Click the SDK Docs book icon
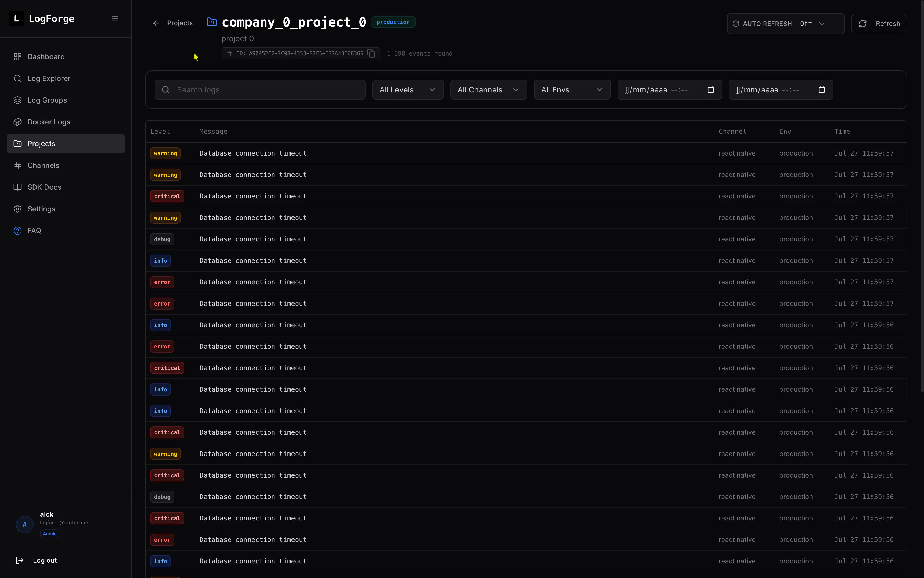 point(18,187)
